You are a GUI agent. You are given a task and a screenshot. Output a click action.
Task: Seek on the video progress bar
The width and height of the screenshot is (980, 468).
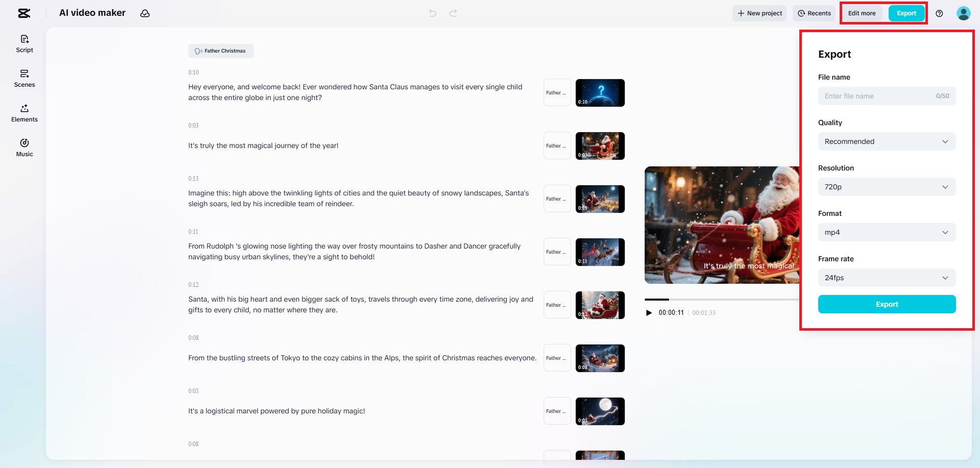pyautogui.click(x=722, y=300)
